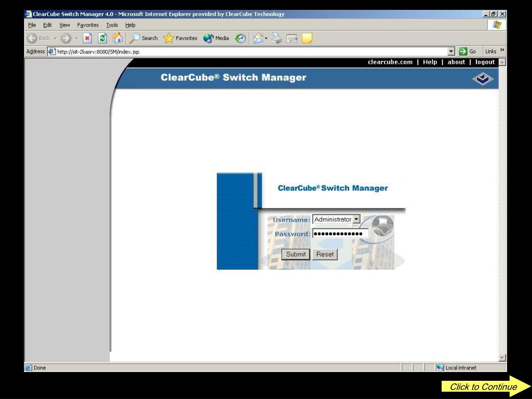Open the Edit menu
The width and height of the screenshot is (532, 399).
coord(47,25)
